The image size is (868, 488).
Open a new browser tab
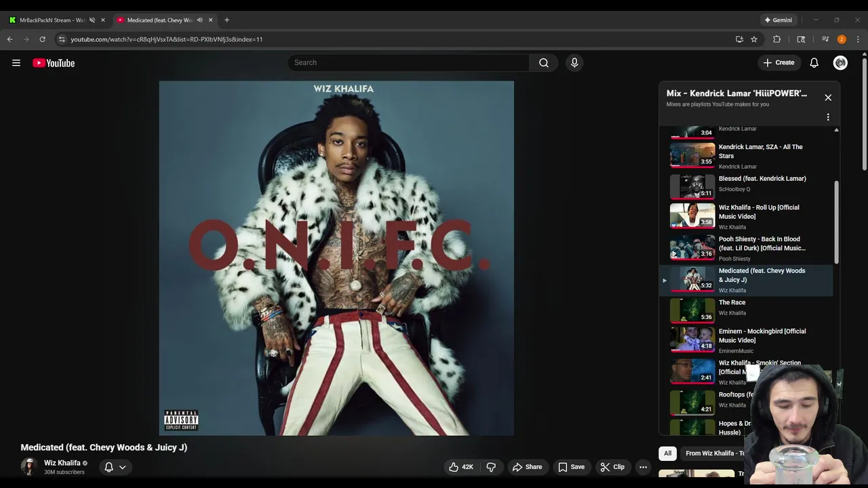pos(226,20)
